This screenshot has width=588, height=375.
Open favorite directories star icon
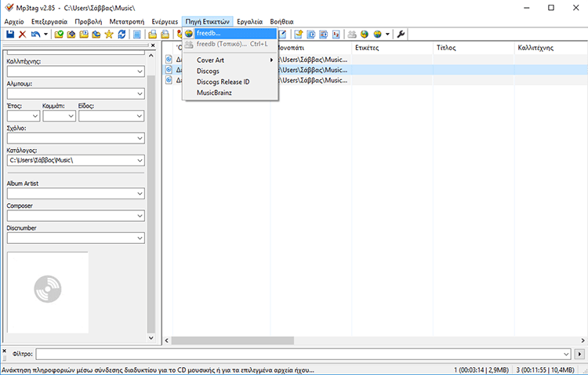pos(109,35)
